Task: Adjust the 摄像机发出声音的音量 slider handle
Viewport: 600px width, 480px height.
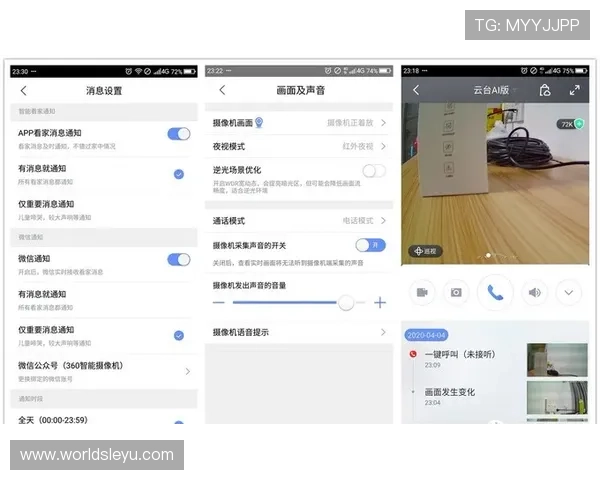Action: coord(346,303)
